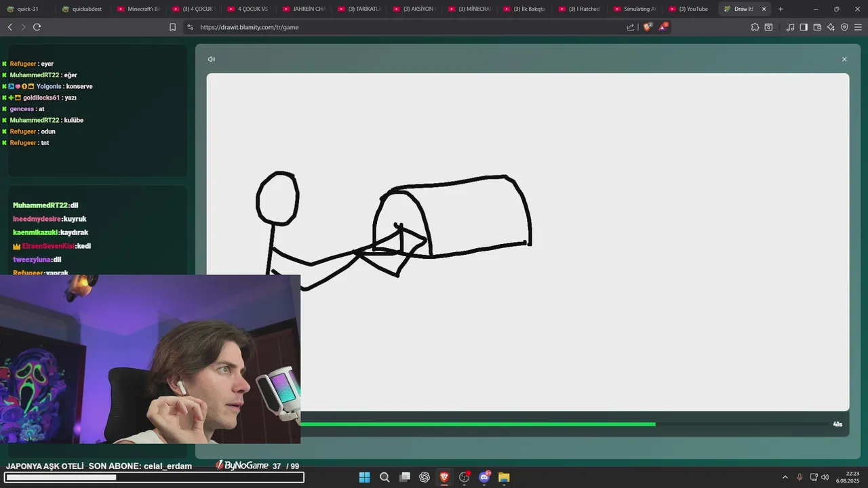Switch to the Minecraft's Bi tab

138,9
